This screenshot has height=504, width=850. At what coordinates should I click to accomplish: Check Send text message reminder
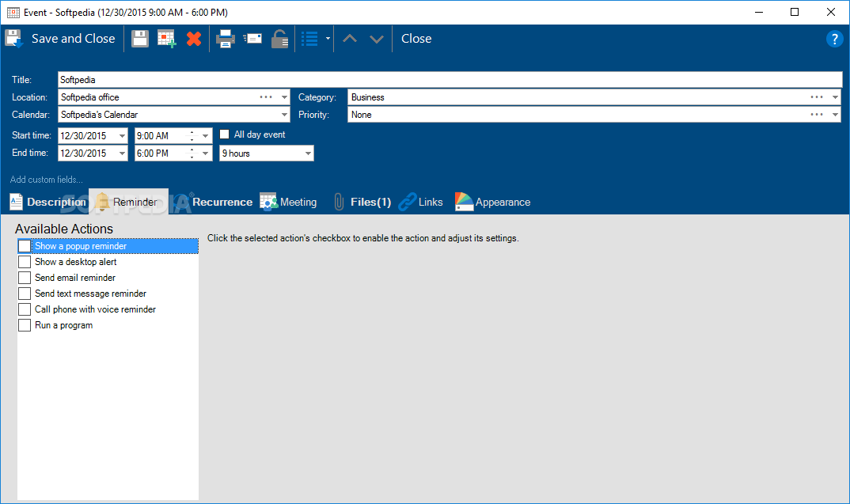[x=25, y=294]
